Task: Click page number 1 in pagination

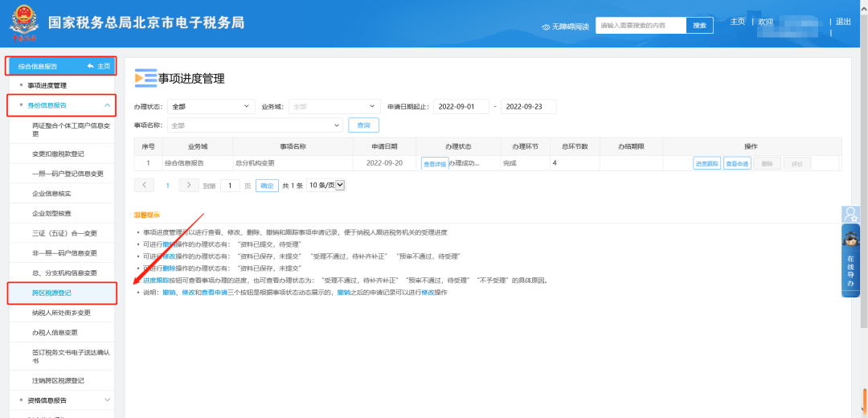Action: 168,186
